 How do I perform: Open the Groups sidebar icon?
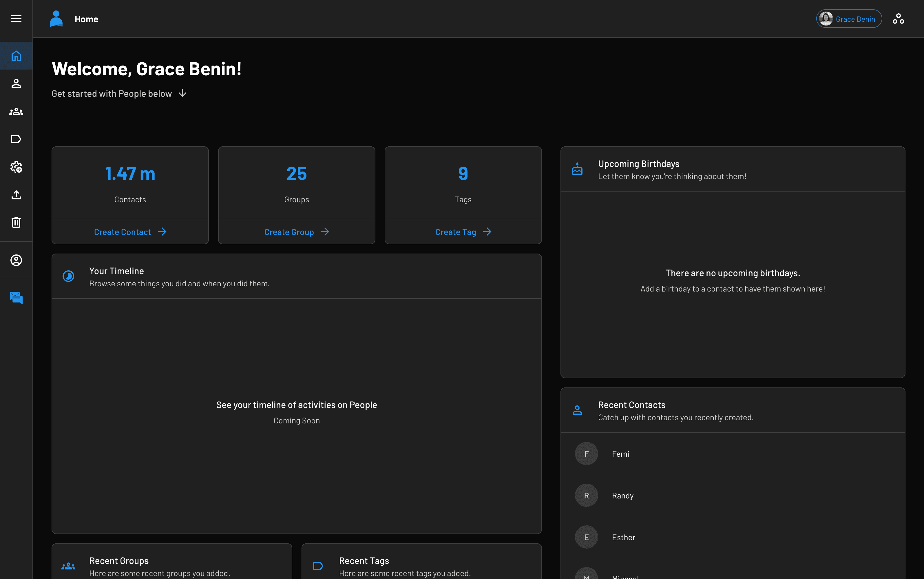click(x=16, y=112)
